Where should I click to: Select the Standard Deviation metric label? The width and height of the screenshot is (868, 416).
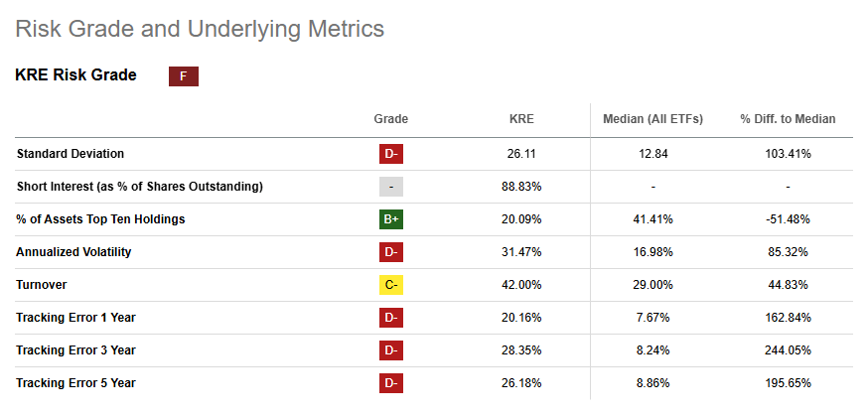pos(71,154)
